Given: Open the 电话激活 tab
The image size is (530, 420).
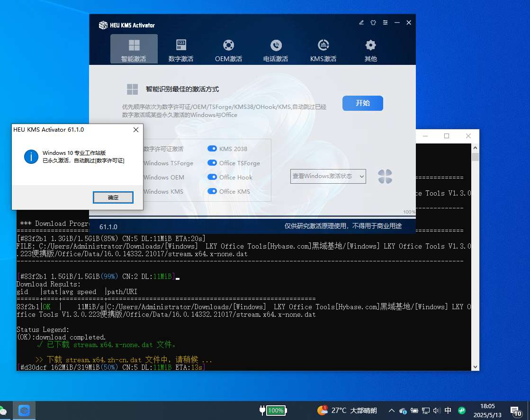Looking at the screenshot, I should click(x=276, y=49).
